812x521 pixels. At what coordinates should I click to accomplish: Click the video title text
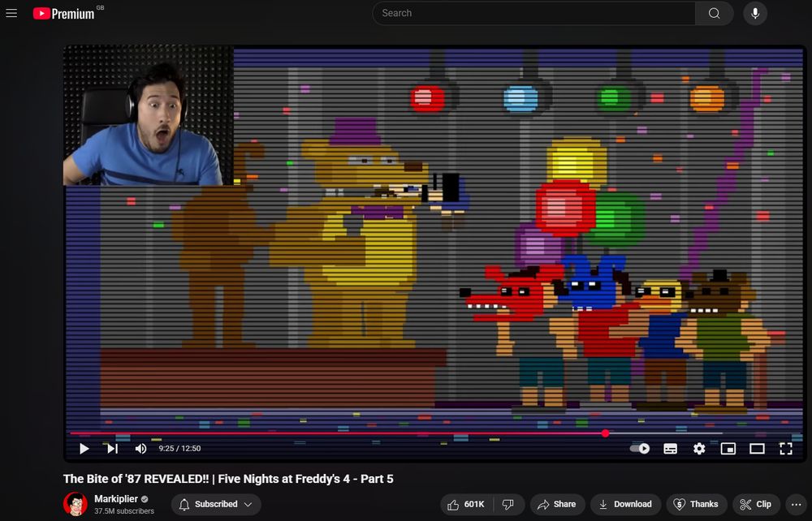[228, 479]
